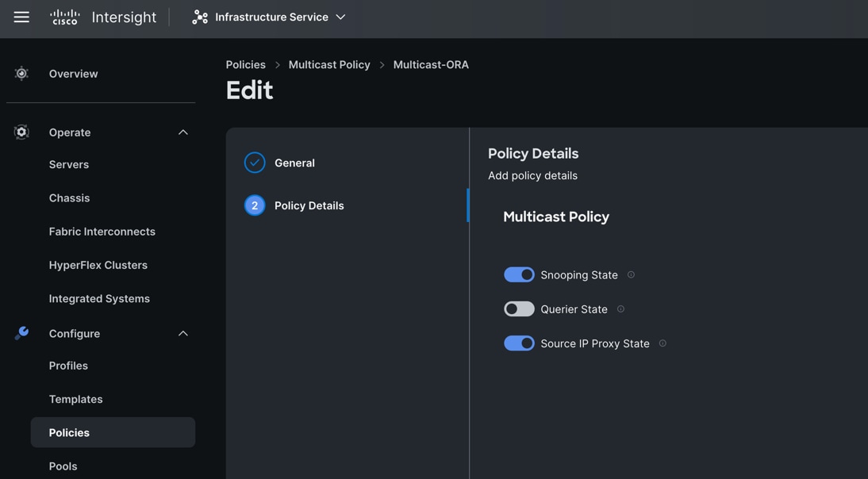Click the Infrastructure Service icon

[200, 17]
